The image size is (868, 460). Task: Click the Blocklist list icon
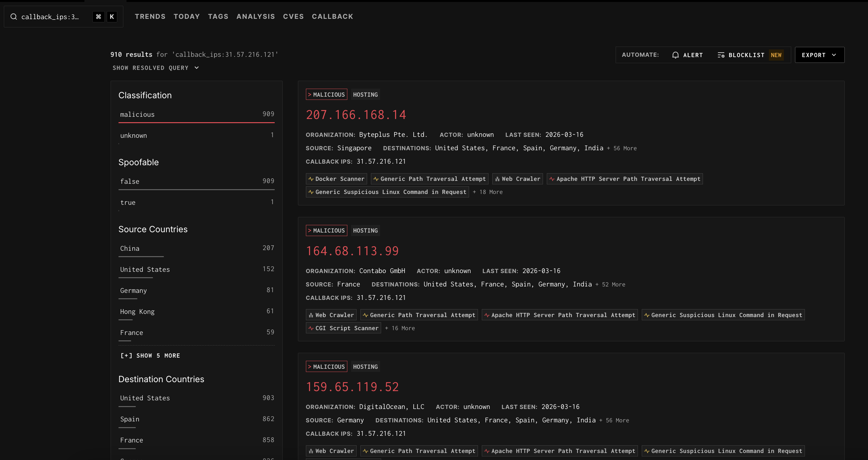[x=721, y=55]
